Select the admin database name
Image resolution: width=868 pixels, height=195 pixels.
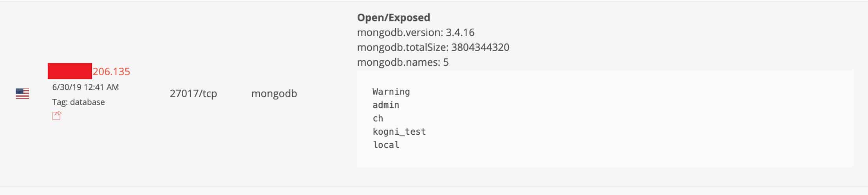pyautogui.click(x=386, y=105)
